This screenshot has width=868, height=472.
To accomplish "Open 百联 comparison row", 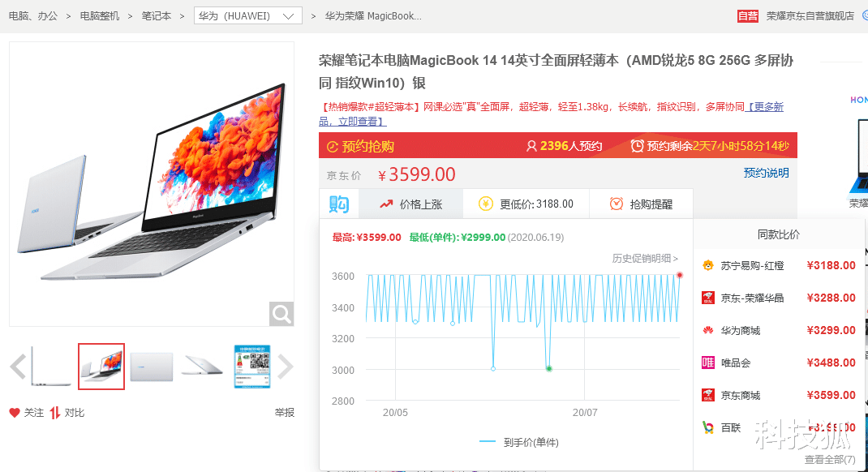I will click(778, 427).
